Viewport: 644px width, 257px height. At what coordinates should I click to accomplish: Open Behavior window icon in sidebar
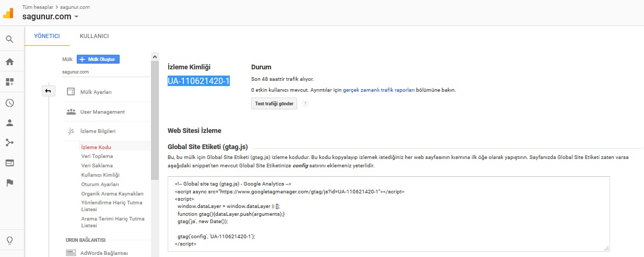pyautogui.click(x=9, y=163)
